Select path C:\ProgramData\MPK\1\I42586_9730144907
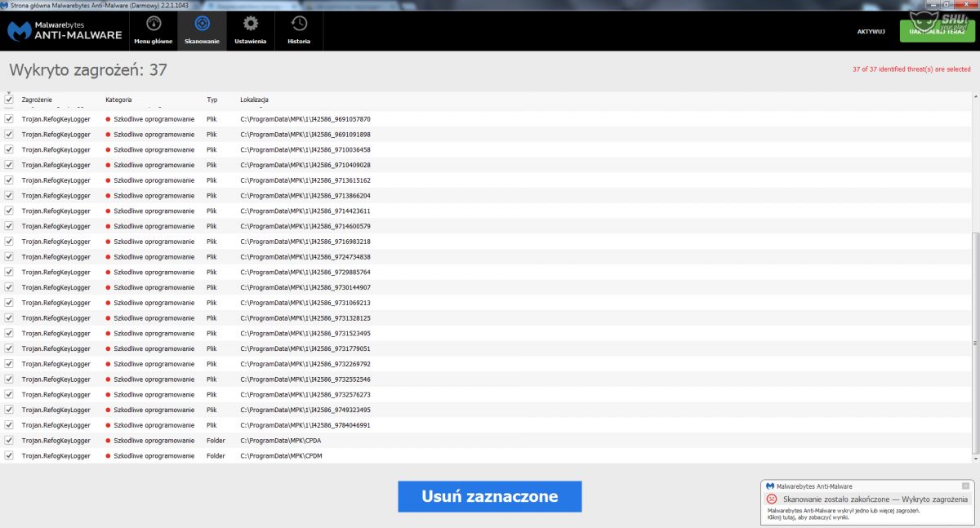 pos(305,287)
